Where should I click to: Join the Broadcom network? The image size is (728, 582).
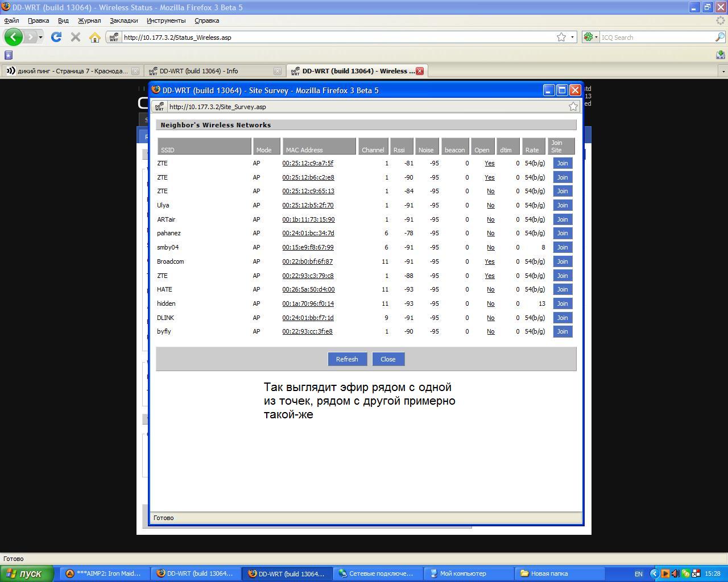pos(562,261)
